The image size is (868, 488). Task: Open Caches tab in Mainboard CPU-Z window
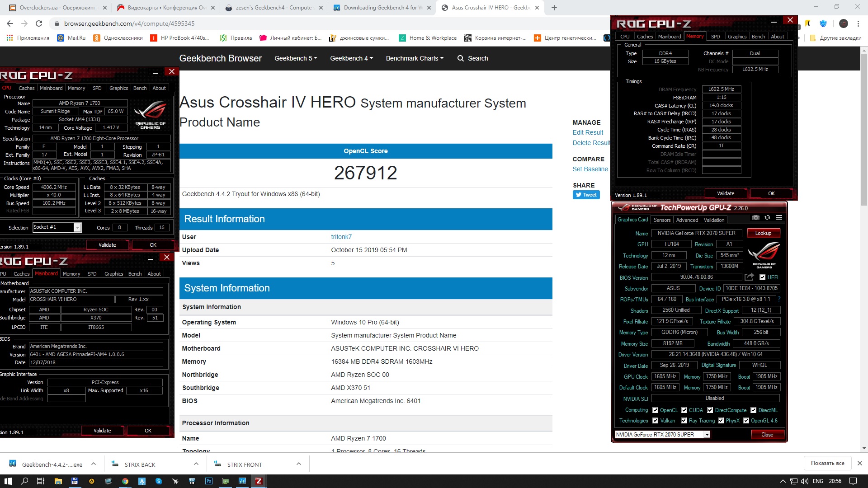point(21,274)
